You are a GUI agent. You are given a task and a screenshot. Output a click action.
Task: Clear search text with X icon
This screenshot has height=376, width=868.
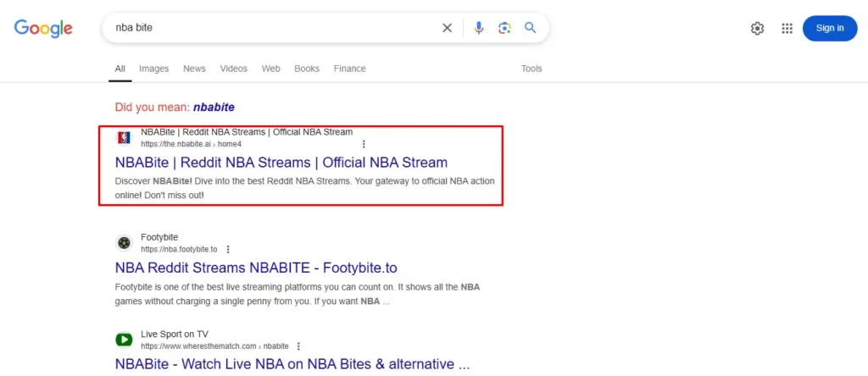click(x=447, y=28)
